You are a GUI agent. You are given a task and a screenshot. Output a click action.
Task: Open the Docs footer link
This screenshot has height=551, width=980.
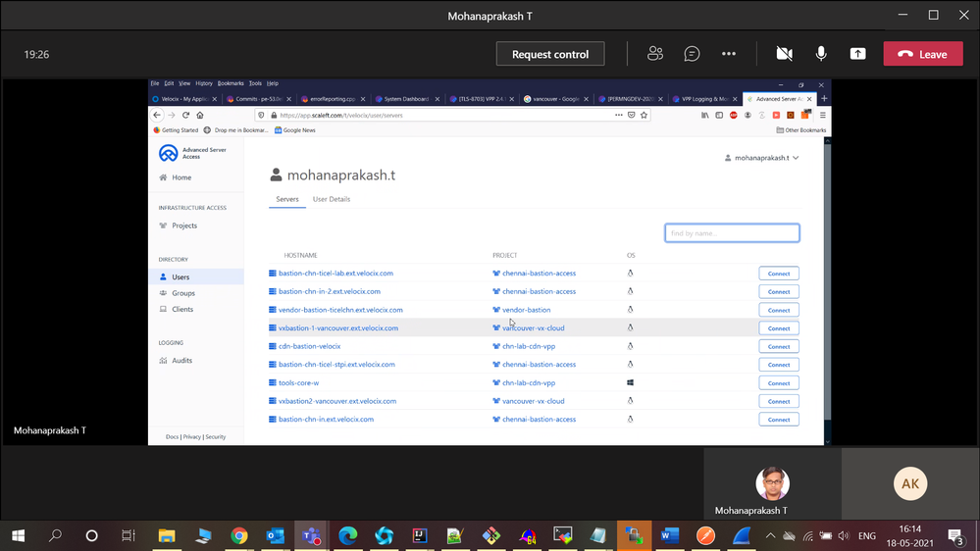click(x=172, y=436)
